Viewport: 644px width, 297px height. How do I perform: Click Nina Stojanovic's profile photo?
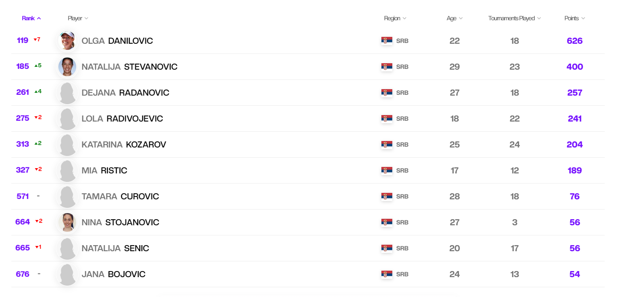click(67, 222)
